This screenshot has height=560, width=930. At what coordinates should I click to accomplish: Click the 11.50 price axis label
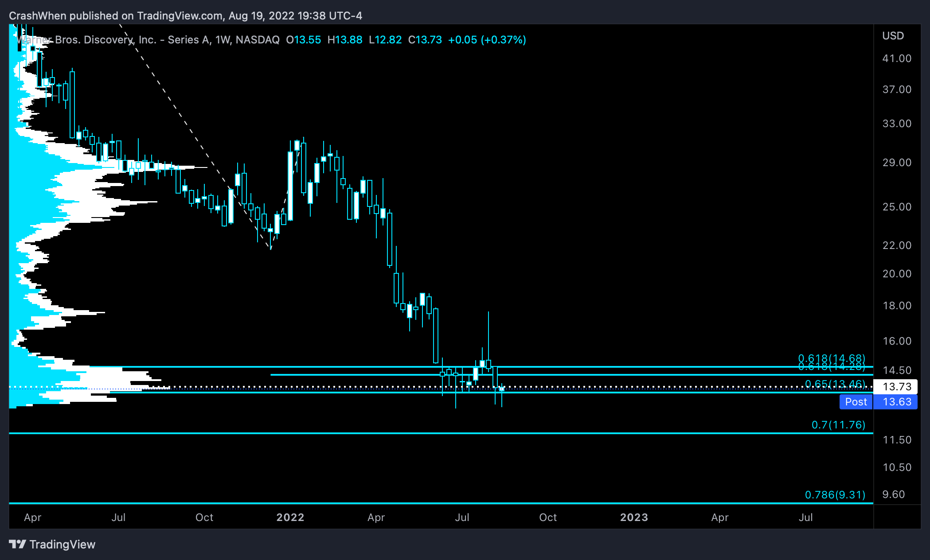pyautogui.click(x=897, y=440)
